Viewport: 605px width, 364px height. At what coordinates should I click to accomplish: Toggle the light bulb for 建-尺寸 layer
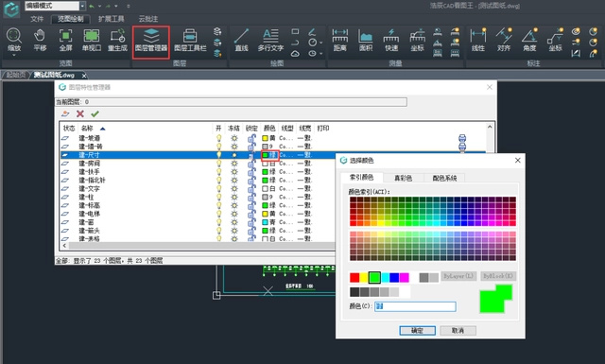click(218, 155)
